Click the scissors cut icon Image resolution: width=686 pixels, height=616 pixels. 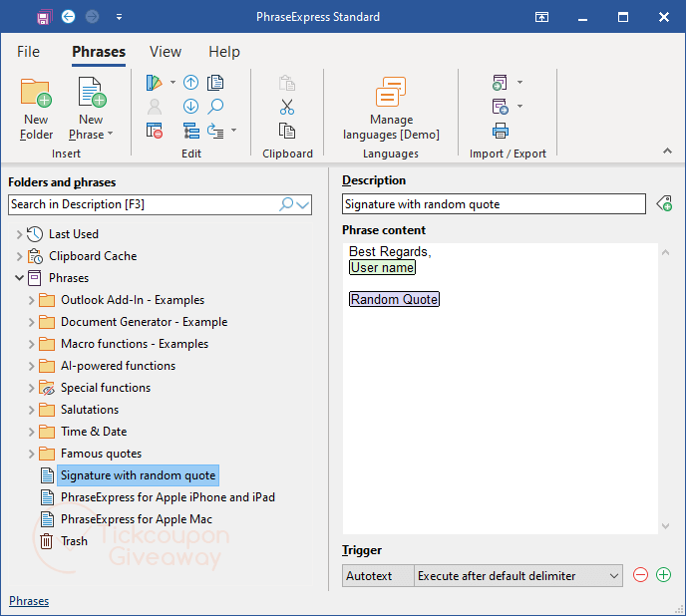click(x=287, y=107)
